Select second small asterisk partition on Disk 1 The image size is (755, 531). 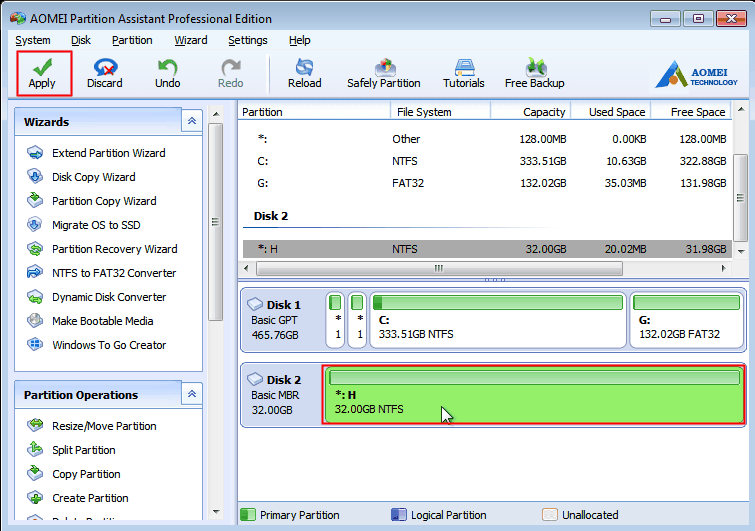357,320
